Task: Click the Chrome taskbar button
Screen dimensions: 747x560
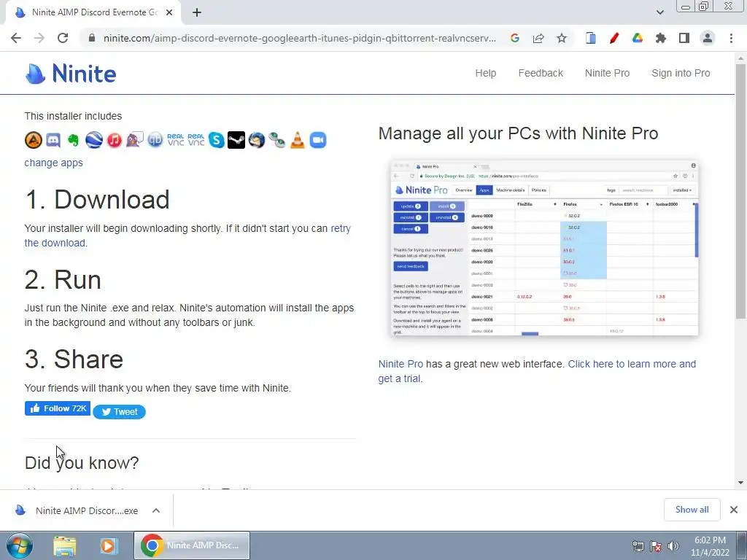Action: pyautogui.click(x=192, y=545)
